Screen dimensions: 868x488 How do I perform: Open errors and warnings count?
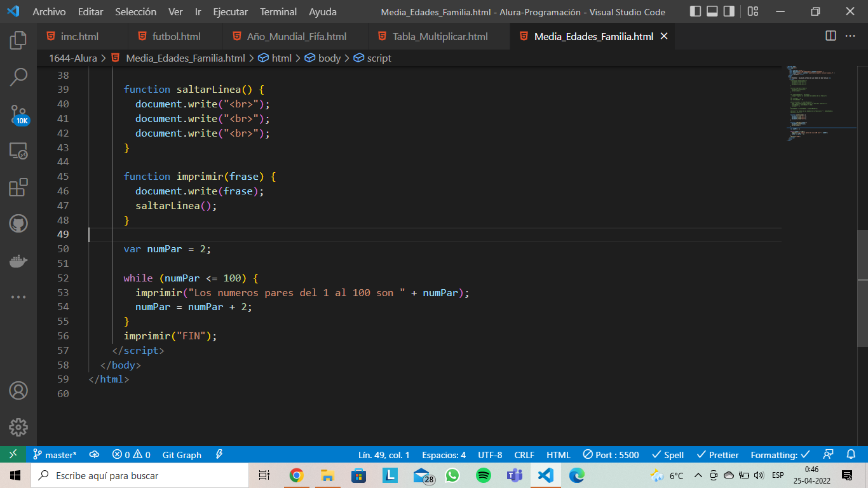click(131, 454)
